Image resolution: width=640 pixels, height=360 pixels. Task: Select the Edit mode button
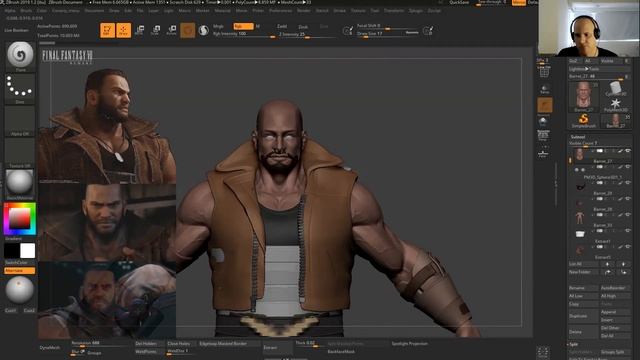tap(107, 30)
